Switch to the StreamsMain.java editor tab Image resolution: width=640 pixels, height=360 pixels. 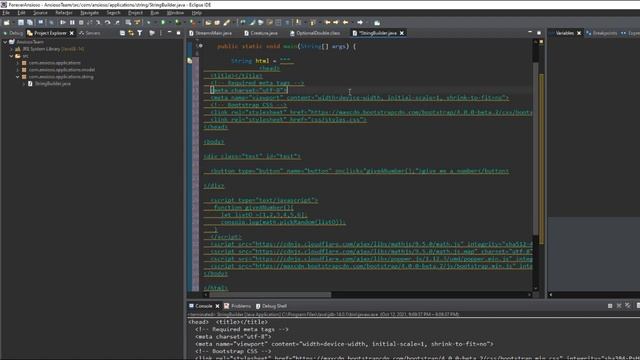tap(210, 33)
